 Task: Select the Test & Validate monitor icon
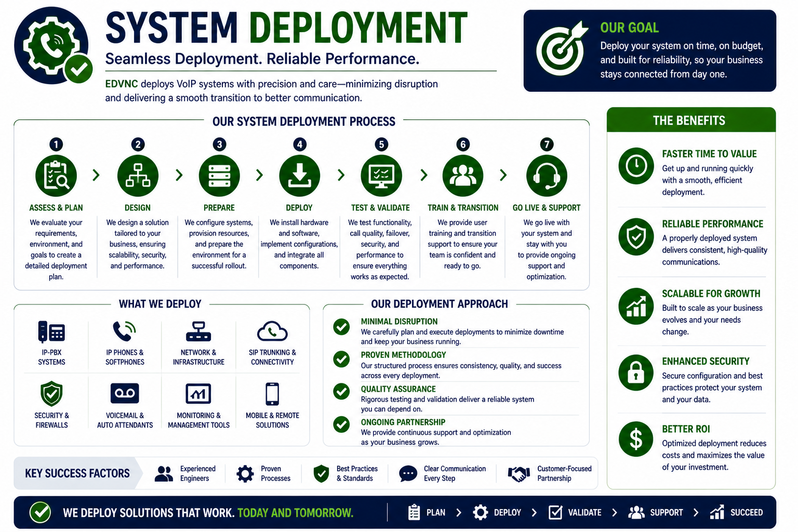(x=381, y=176)
